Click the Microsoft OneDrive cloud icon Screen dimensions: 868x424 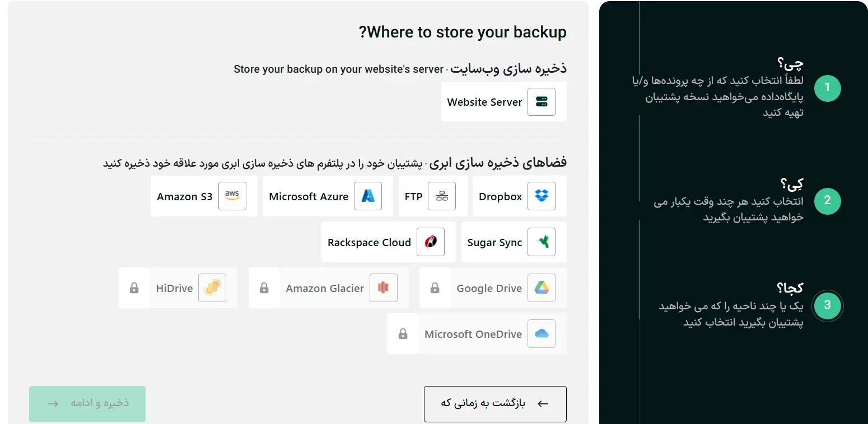(x=542, y=334)
